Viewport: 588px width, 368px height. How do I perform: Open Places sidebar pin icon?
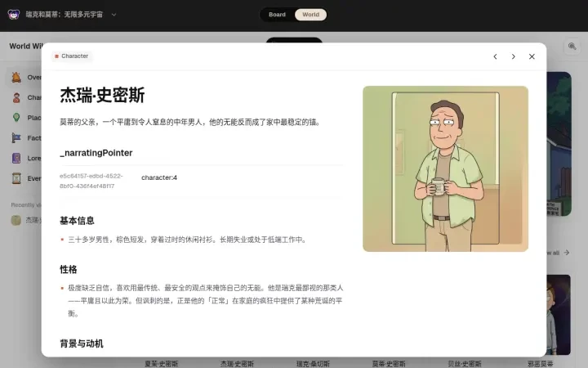coord(16,118)
